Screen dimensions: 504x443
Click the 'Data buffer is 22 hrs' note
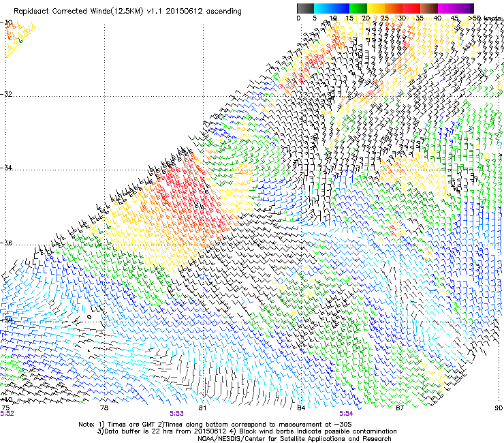click(x=247, y=431)
